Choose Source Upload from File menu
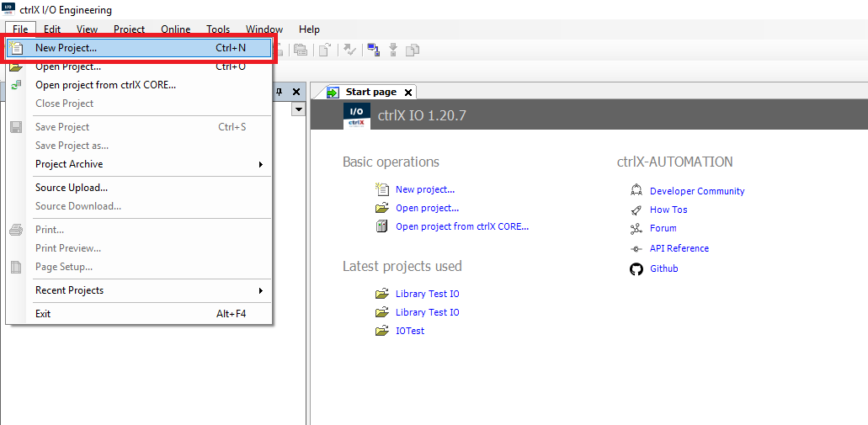The width and height of the screenshot is (868, 425). [x=72, y=188]
